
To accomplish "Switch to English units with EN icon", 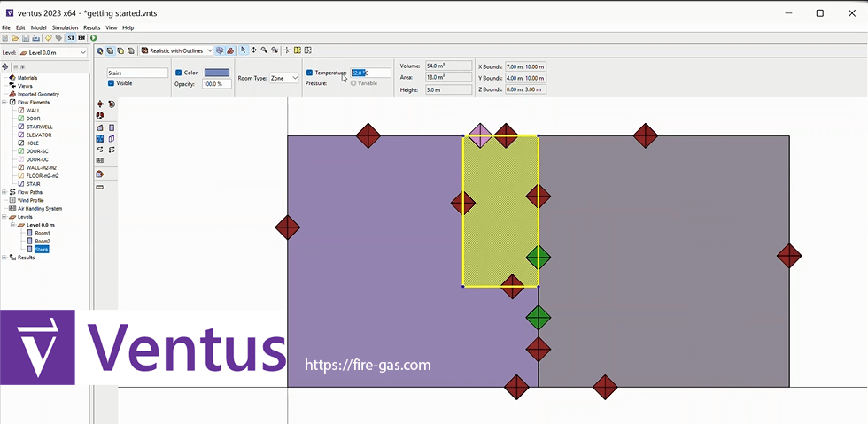I will tap(81, 38).
